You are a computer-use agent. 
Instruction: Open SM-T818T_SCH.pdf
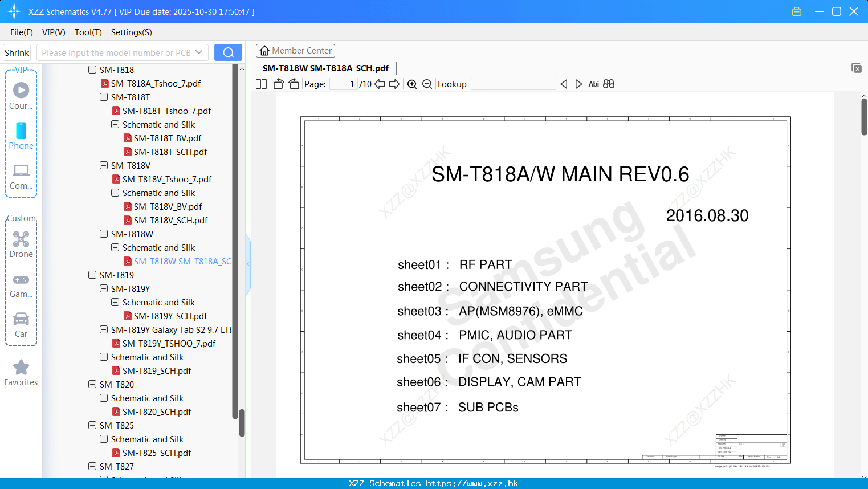165,152
